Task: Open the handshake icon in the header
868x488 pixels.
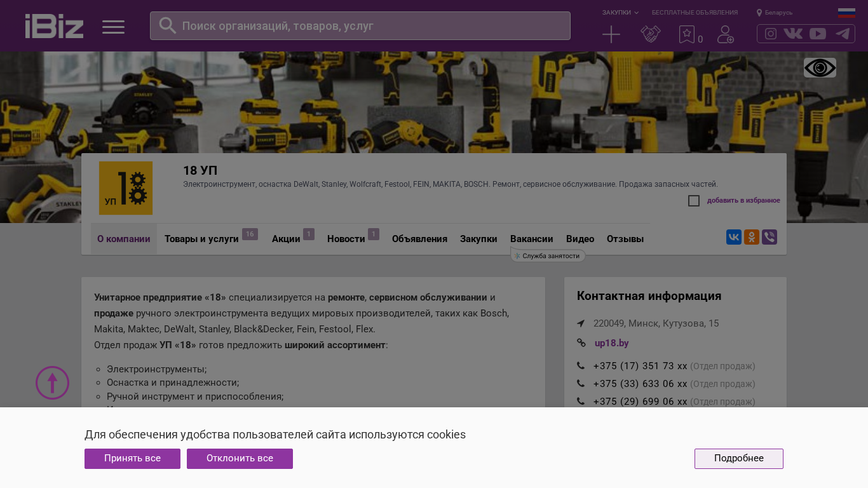Action: [x=650, y=34]
